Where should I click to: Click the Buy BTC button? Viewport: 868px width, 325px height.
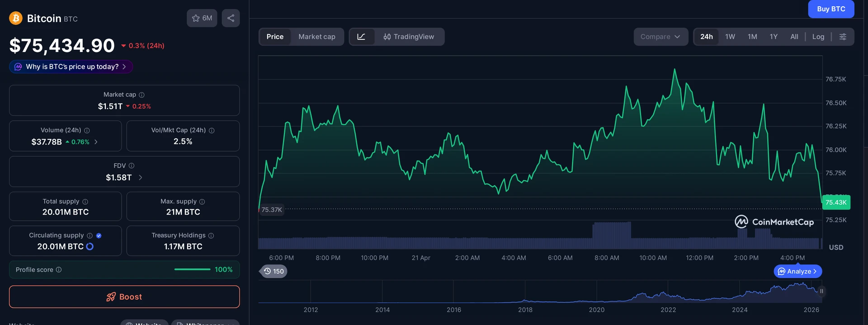(x=831, y=9)
